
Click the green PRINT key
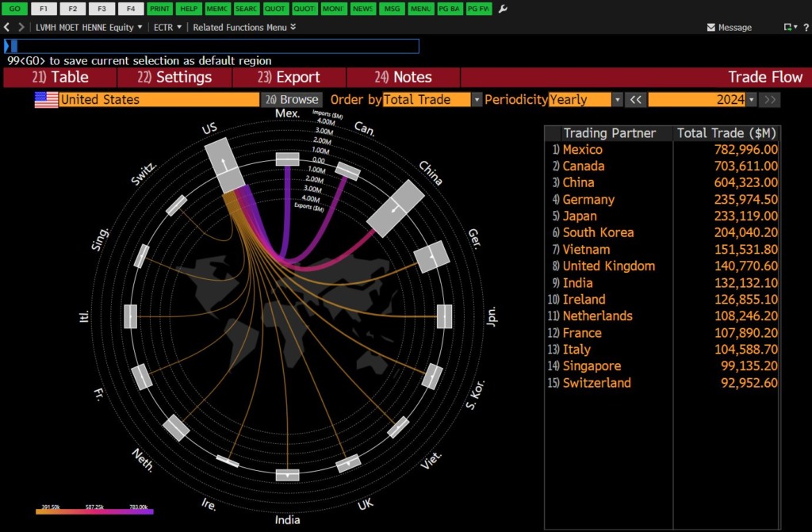point(161,9)
